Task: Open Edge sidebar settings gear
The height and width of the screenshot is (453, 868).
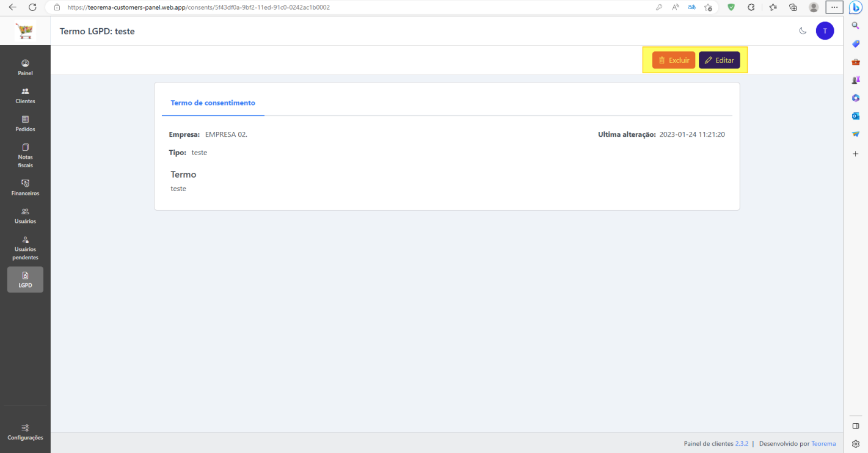Action: pos(856,444)
